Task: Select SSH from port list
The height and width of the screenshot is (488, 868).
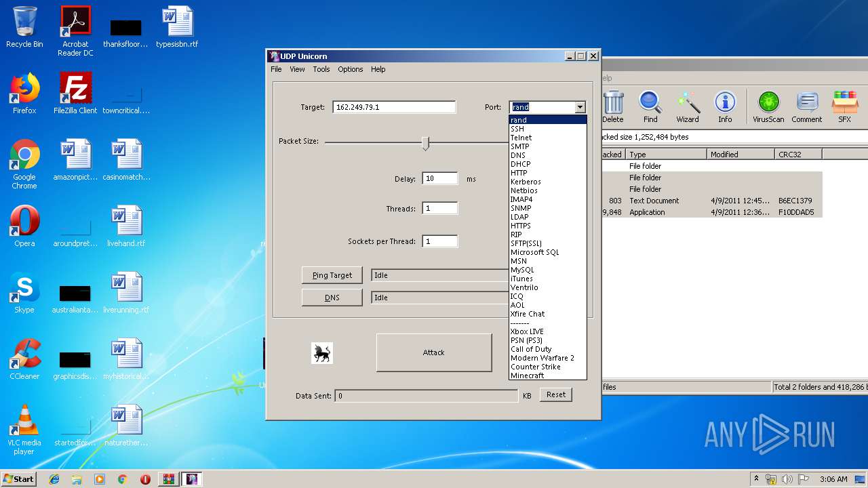Action: pos(548,129)
